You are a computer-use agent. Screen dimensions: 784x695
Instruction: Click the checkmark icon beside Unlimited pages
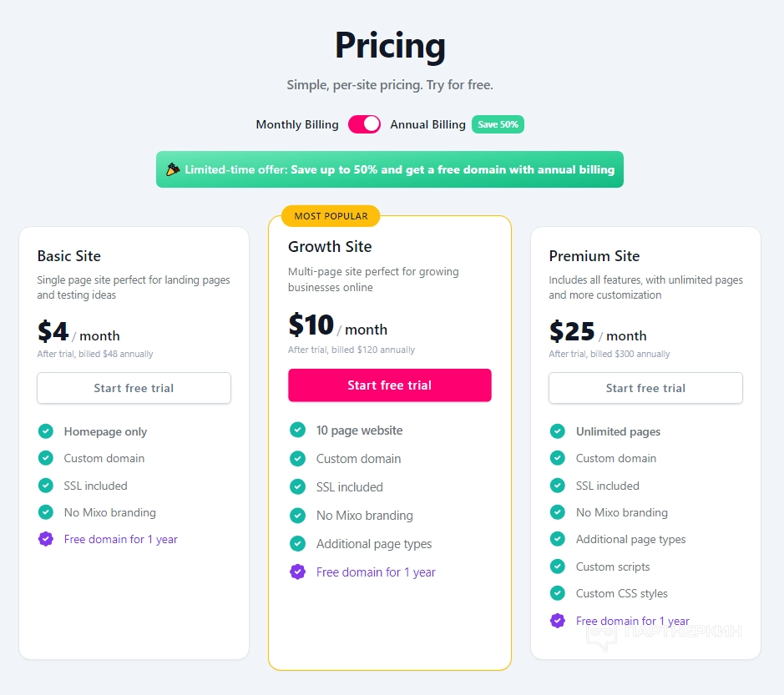point(558,431)
